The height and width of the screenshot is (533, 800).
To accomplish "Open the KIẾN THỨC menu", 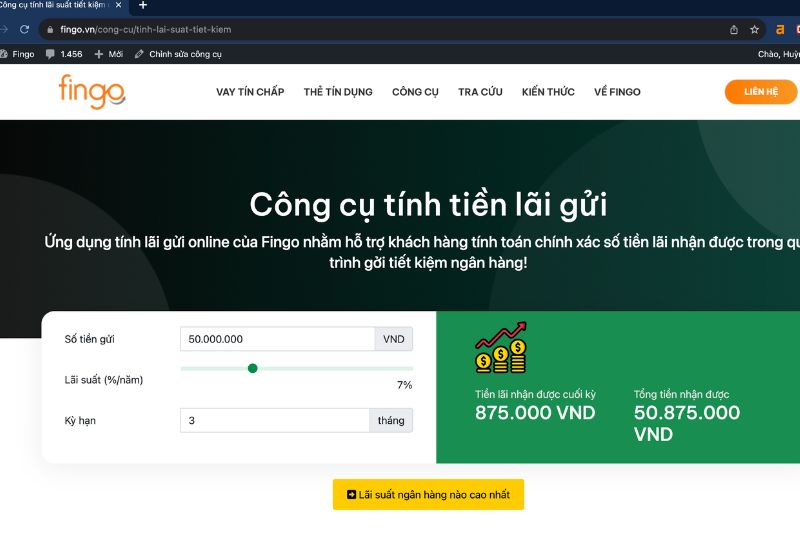I will [x=548, y=92].
